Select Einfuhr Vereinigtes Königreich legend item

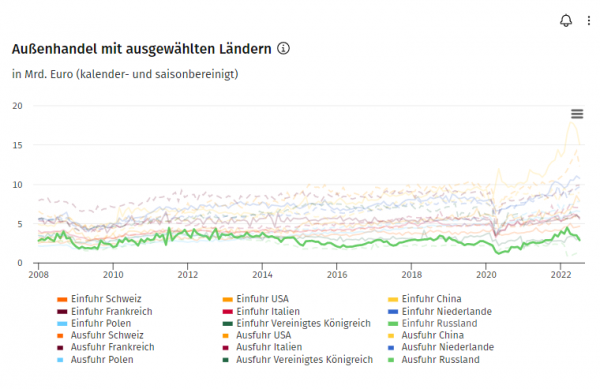click(297, 323)
